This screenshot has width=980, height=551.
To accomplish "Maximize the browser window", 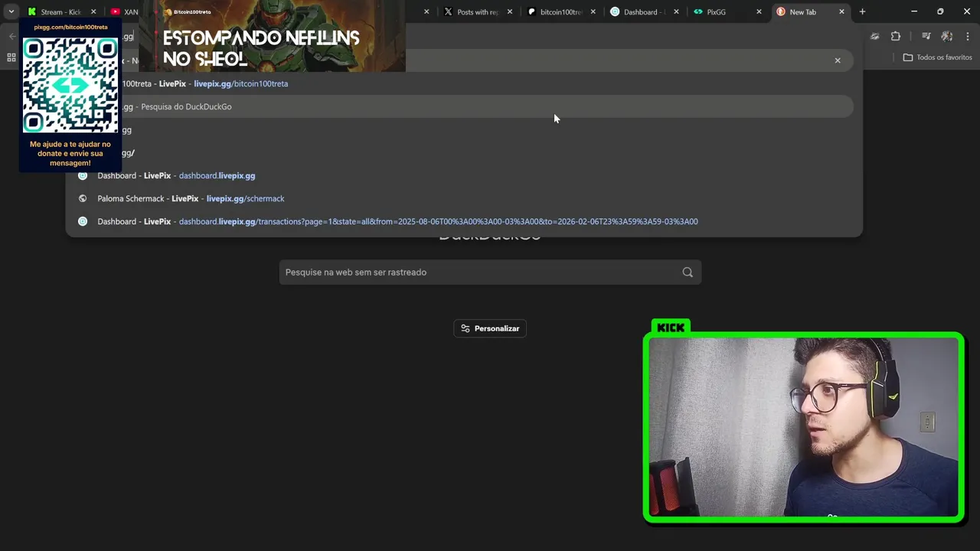I will point(940,11).
